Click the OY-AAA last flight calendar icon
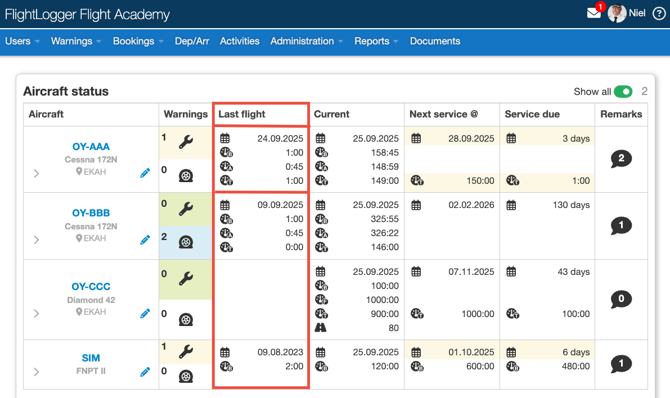 coord(225,139)
